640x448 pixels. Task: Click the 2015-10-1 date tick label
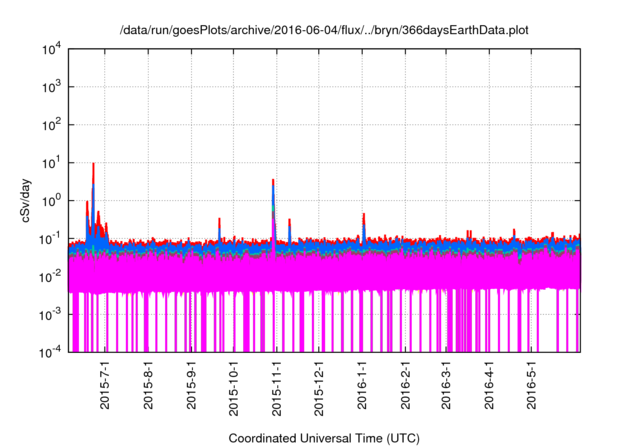click(233, 389)
